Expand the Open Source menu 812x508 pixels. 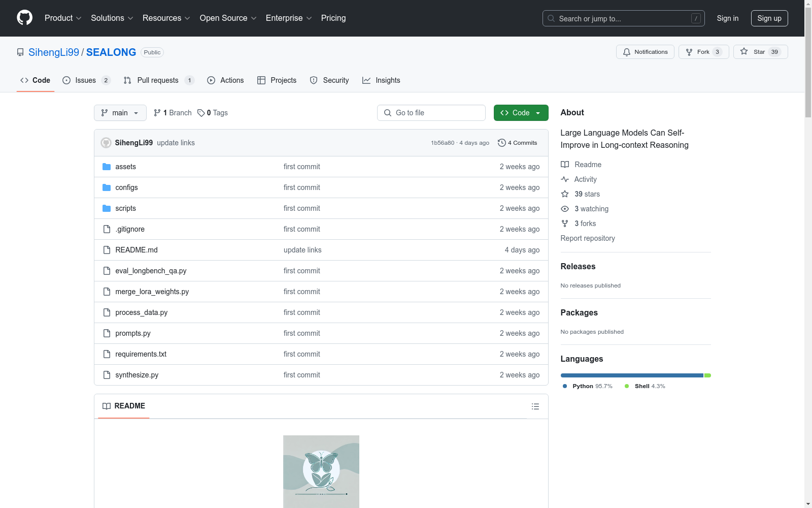click(x=228, y=18)
